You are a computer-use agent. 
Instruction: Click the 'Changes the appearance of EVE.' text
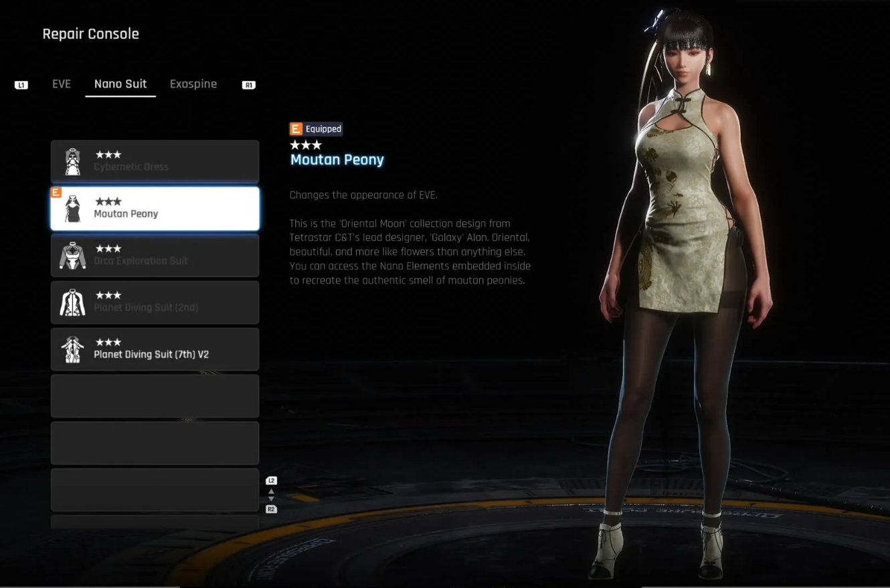click(363, 195)
